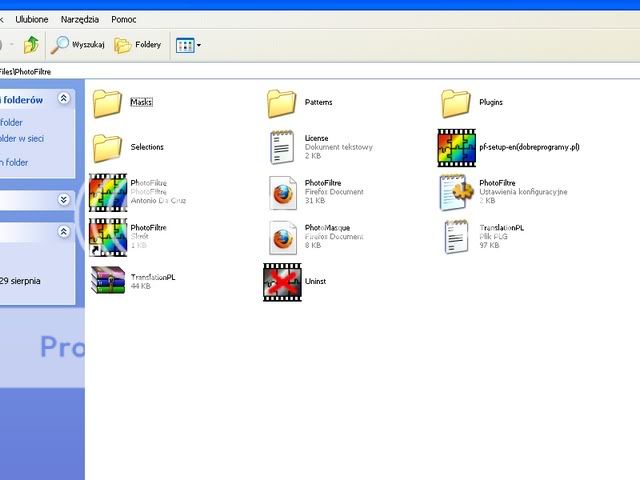Collapse the top folder tasks panel
This screenshot has width=640, height=480.
point(64,99)
